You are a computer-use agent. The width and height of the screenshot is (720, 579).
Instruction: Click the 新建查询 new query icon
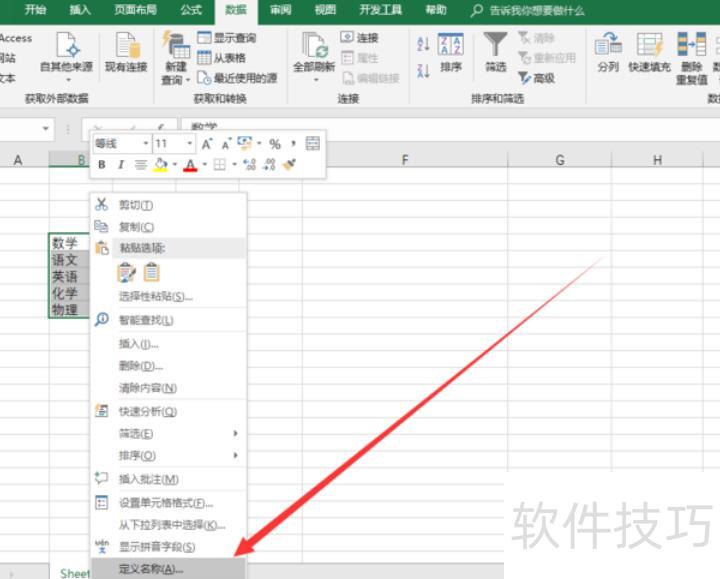(x=175, y=45)
